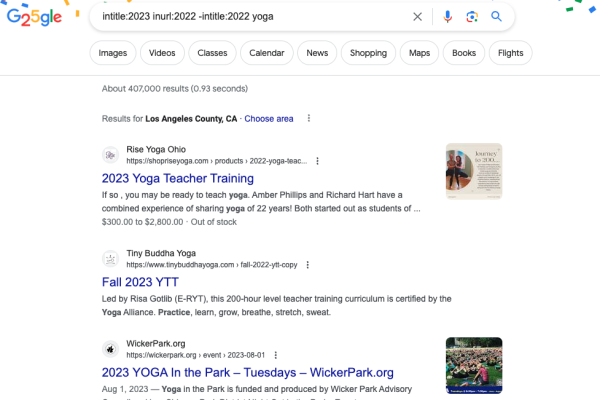Viewport: 600px width, 400px height.
Task: Open the 2023 Yoga Teacher Training result
Action: [178, 178]
